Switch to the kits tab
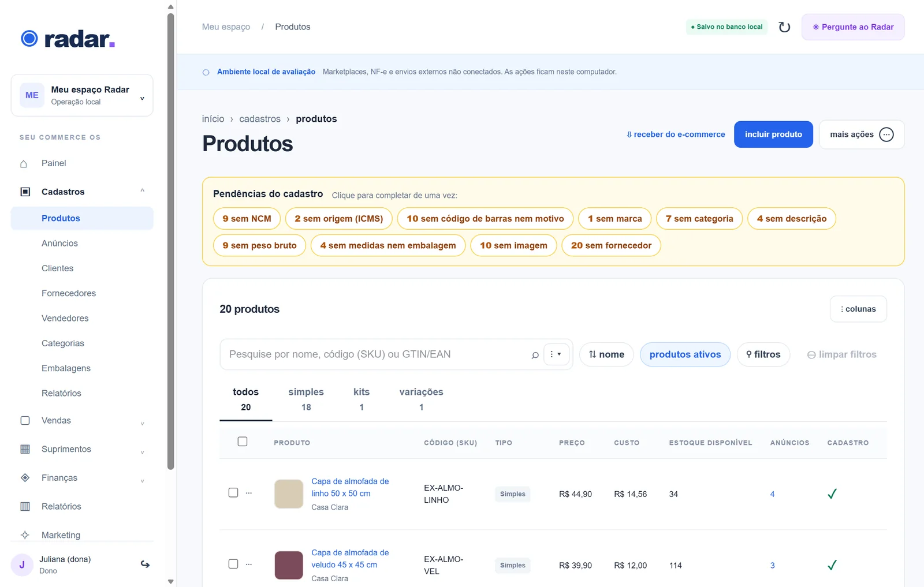 click(x=362, y=399)
